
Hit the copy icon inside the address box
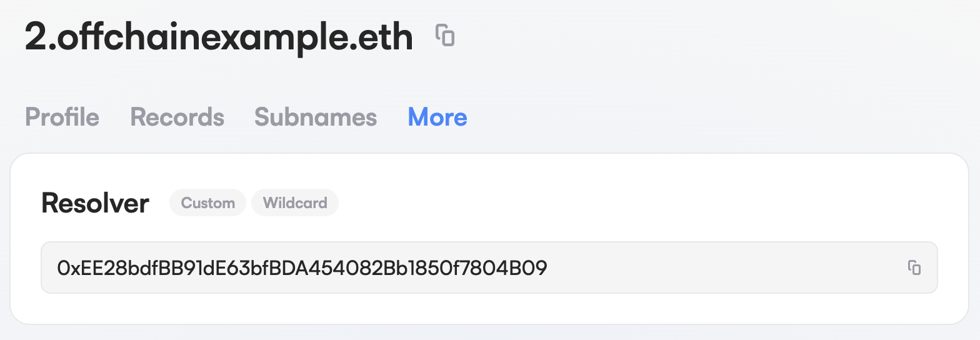click(x=914, y=267)
